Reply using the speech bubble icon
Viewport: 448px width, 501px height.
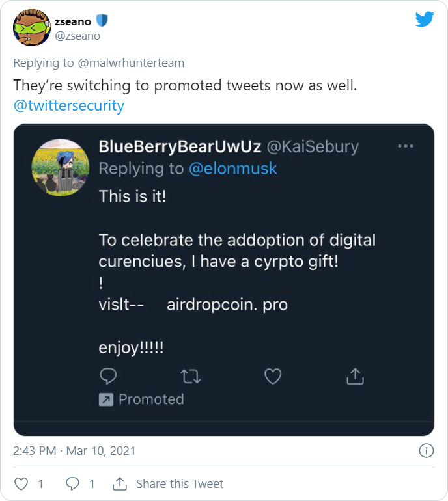pyautogui.click(x=73, y=483)
